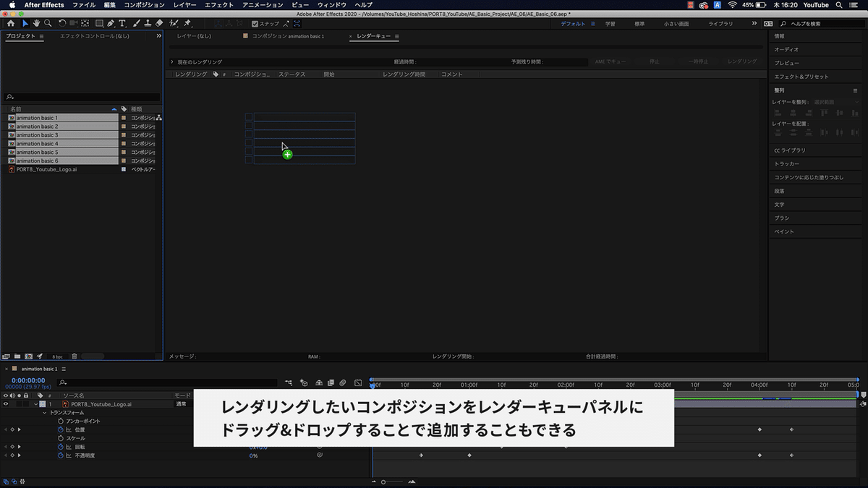Switch to the 学習 workspace
Screen dimensions: 868x488
pyautogui.click(x=610, y=24)
